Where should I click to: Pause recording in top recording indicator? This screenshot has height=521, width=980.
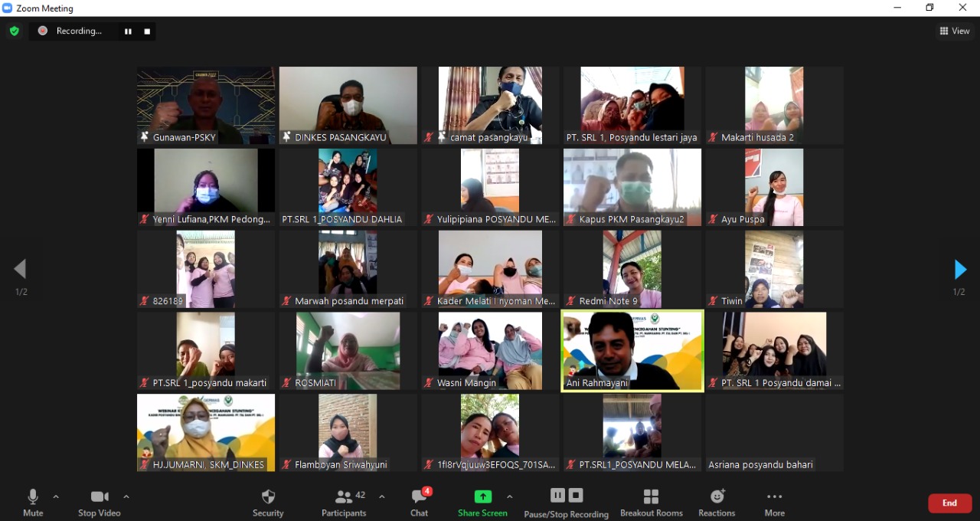point(128,31)
